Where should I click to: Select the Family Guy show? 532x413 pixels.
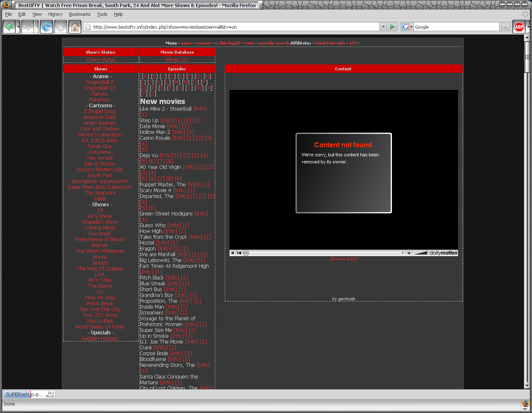click(x=100, y=146)
